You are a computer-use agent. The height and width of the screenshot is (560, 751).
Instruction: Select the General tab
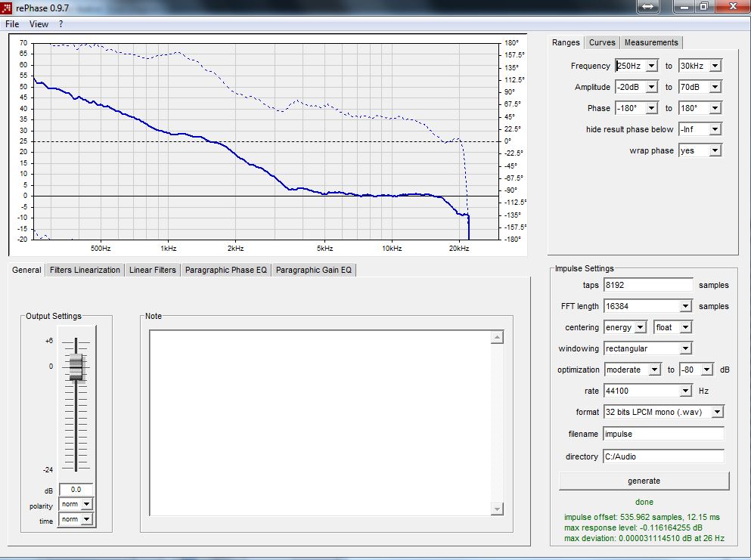pos(26,270)
